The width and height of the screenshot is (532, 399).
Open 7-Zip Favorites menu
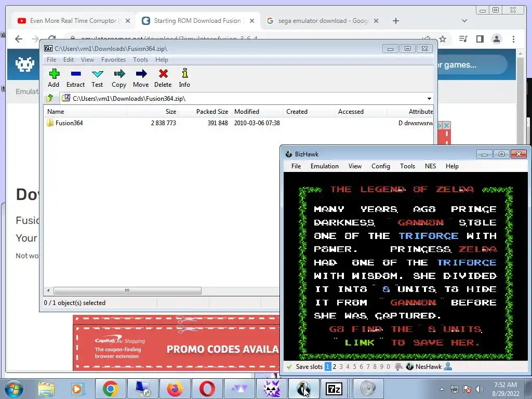tap(113, 60)
